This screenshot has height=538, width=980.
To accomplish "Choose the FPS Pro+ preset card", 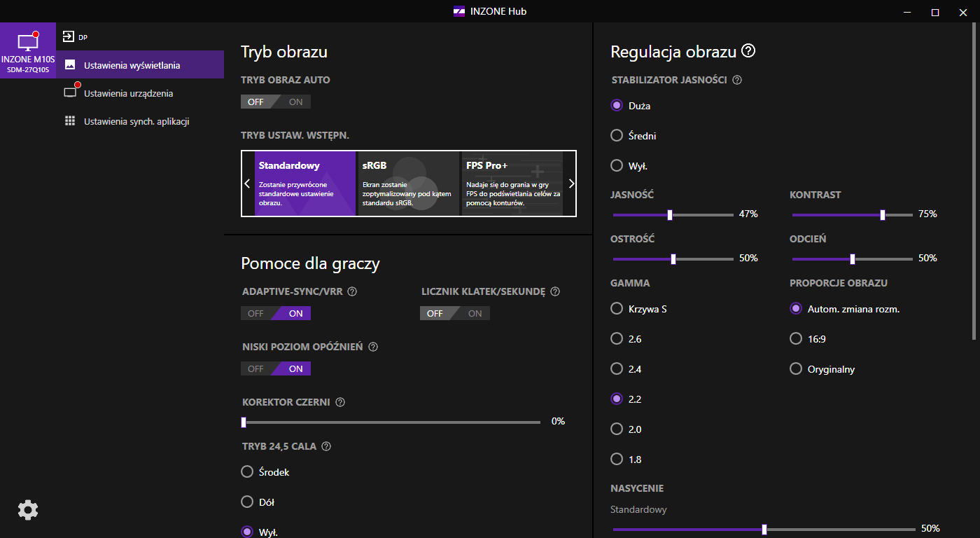I will pos(512,184).
